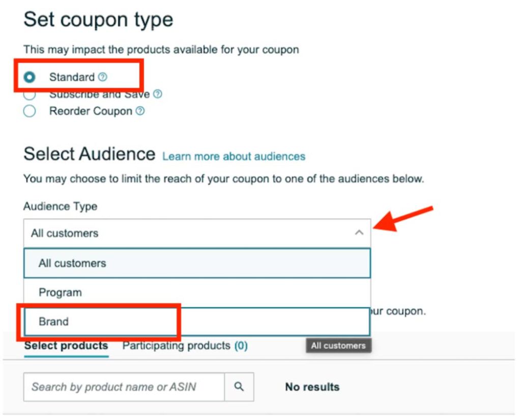The height and width of the screenshot is (420, 521).
Task: Click the All customers tooltip badge
Action: coord(338,346)
